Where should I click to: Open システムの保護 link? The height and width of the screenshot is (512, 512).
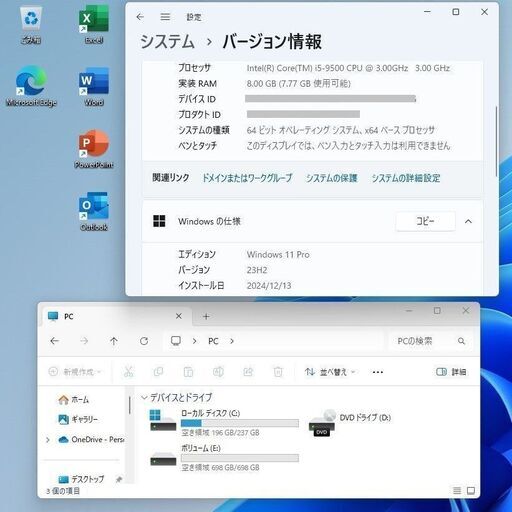pyautogui.click(x=332, y=178)
